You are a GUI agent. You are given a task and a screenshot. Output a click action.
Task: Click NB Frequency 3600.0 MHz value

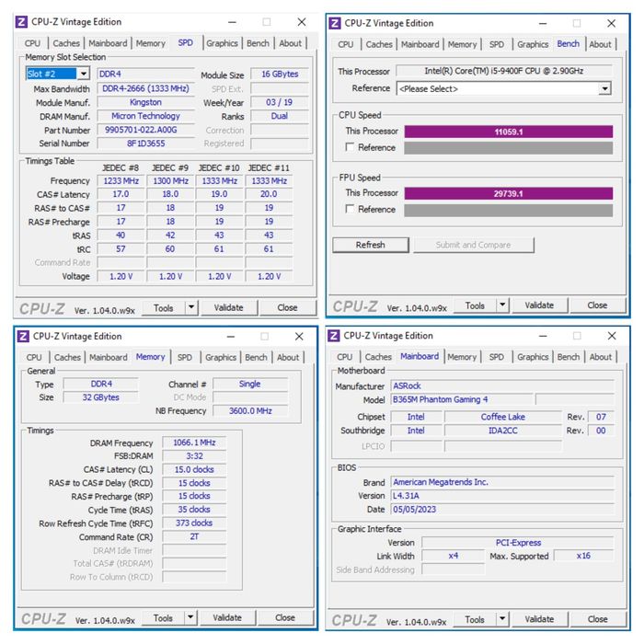tap(250, 410)
